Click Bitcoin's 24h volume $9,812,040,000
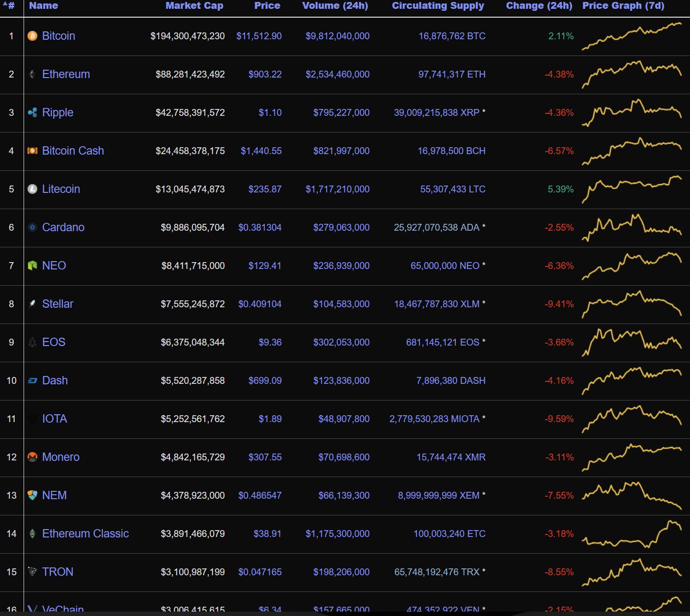The image size is (690, 616). [x=337, y=36]
